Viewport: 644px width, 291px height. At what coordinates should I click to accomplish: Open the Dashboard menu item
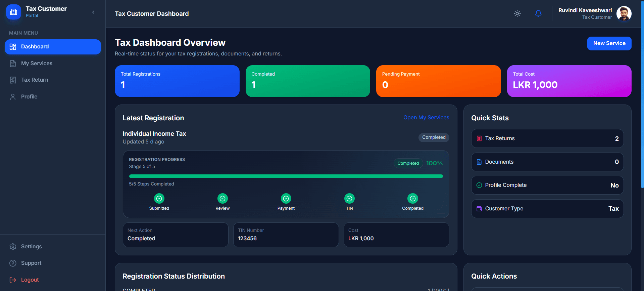tap(53, 47)
